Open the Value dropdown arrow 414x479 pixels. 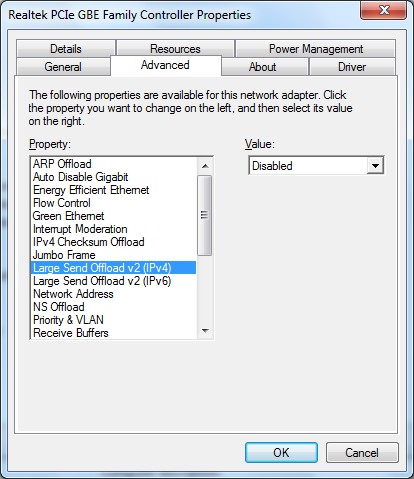coord(375,165)
